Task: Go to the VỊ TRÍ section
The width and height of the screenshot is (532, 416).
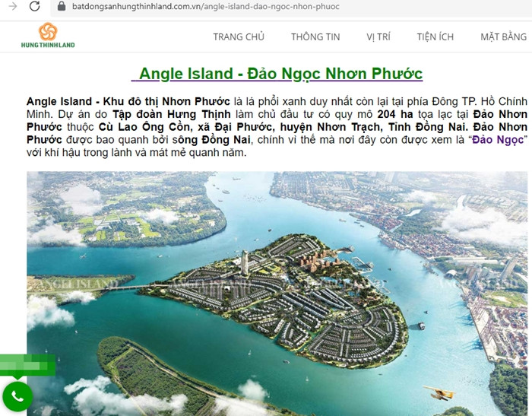Action: click(378, 37)
